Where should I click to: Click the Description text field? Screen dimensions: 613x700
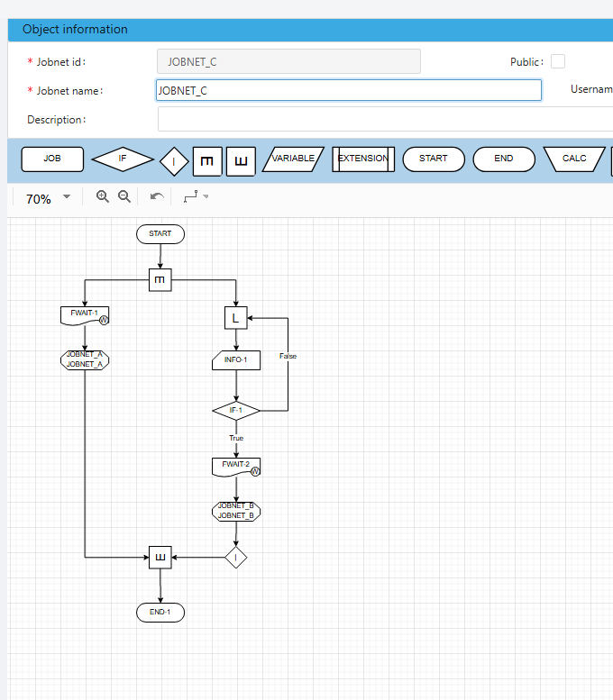[x=385, y=119]
